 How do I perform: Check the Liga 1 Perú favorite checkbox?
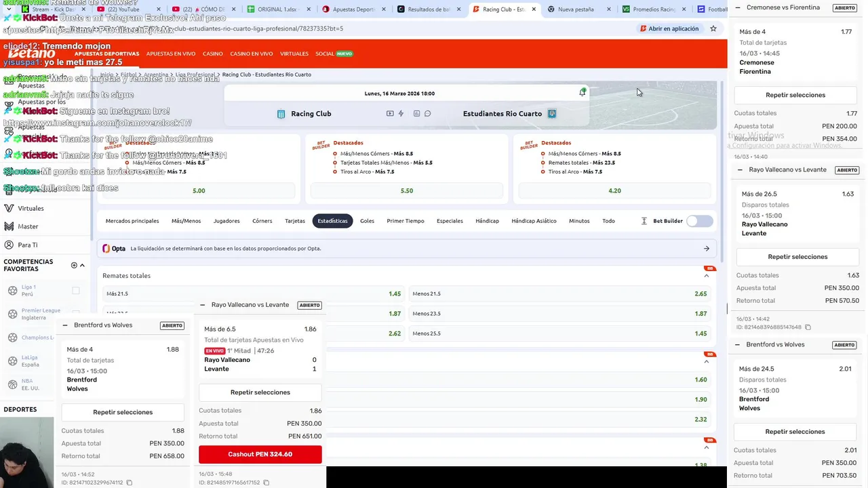coord(76,291)
